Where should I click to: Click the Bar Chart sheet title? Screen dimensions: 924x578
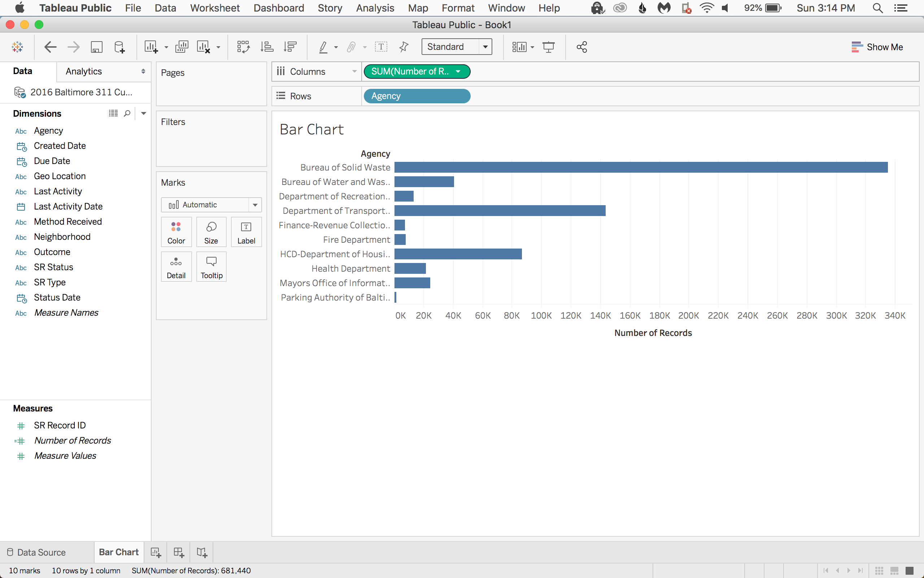311,130
